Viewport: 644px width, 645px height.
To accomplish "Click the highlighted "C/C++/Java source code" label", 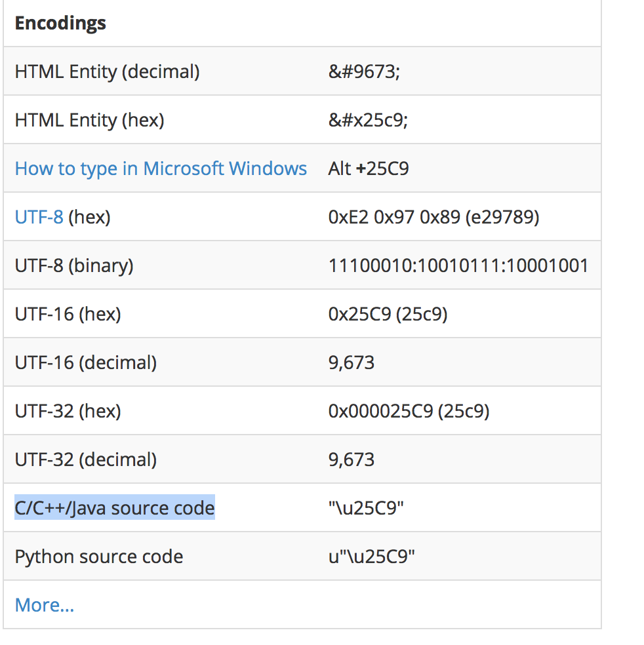I will pos(115,508).
